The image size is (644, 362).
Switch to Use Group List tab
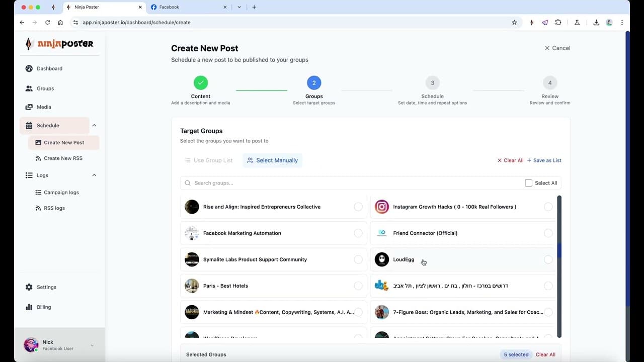[x=209, y=160]
